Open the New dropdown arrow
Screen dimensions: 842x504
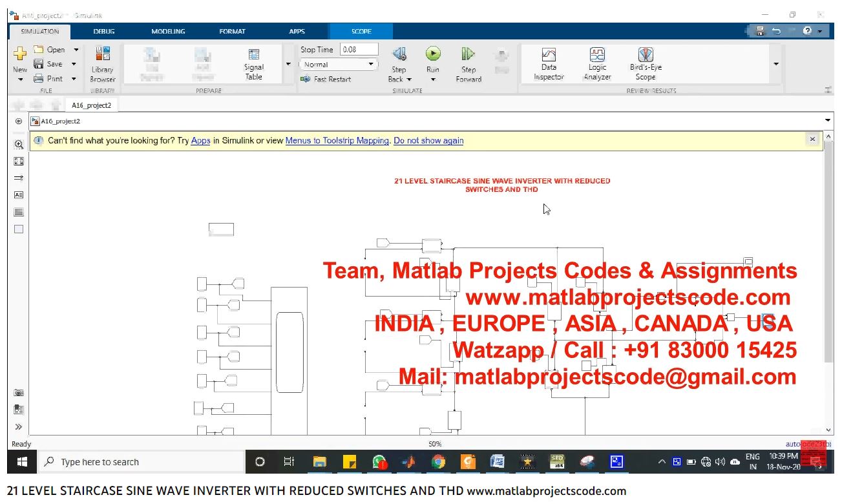point(20,79)
